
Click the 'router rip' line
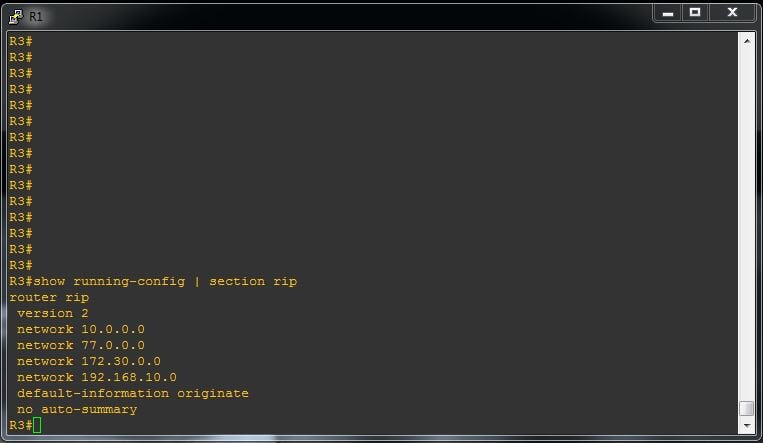click(49, 297)
